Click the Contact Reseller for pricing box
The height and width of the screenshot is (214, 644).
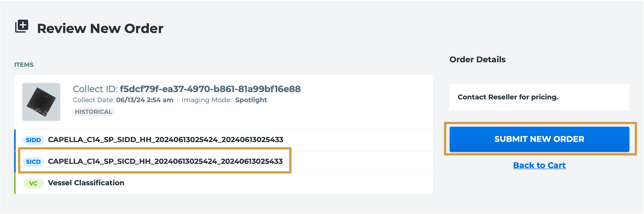click(539, 97)
